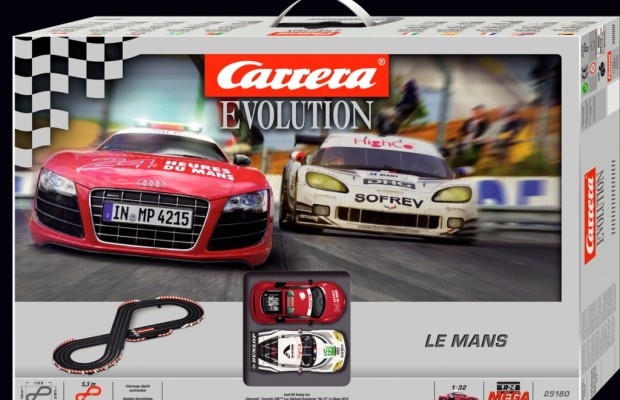Click the white Corvette top-view thumbnail
620x400 pixels.
tap(298, 350)
